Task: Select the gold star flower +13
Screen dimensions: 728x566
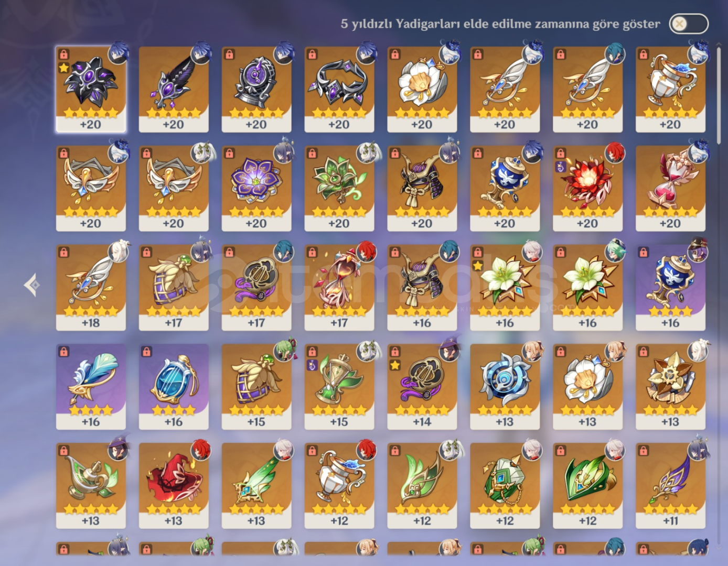Action: point(670,386)
